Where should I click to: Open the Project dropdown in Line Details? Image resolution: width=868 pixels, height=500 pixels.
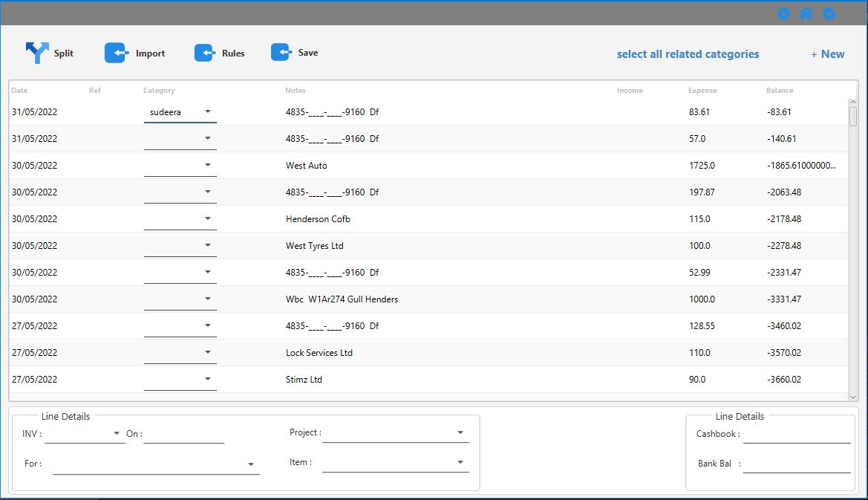pyautogui.click(x=460, y=432)
